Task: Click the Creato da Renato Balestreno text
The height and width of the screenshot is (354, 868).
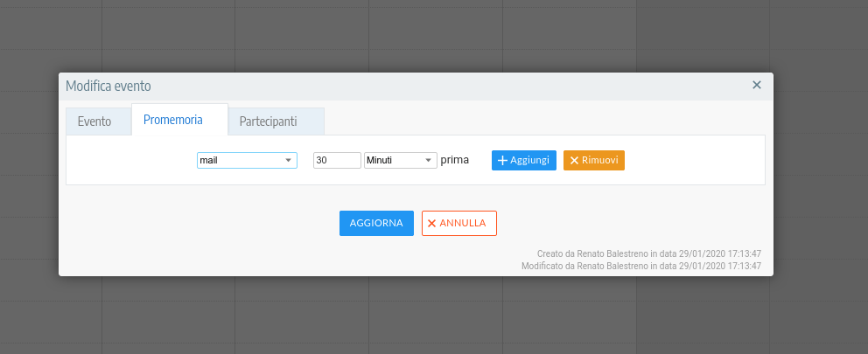Action: click(x=648, y=253)
